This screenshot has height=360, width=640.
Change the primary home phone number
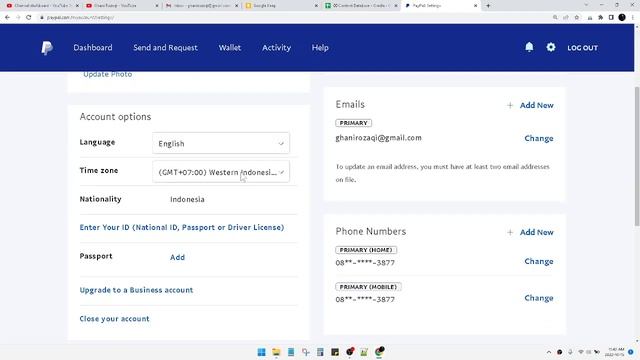pyautogui.click(x=539, y=261)
